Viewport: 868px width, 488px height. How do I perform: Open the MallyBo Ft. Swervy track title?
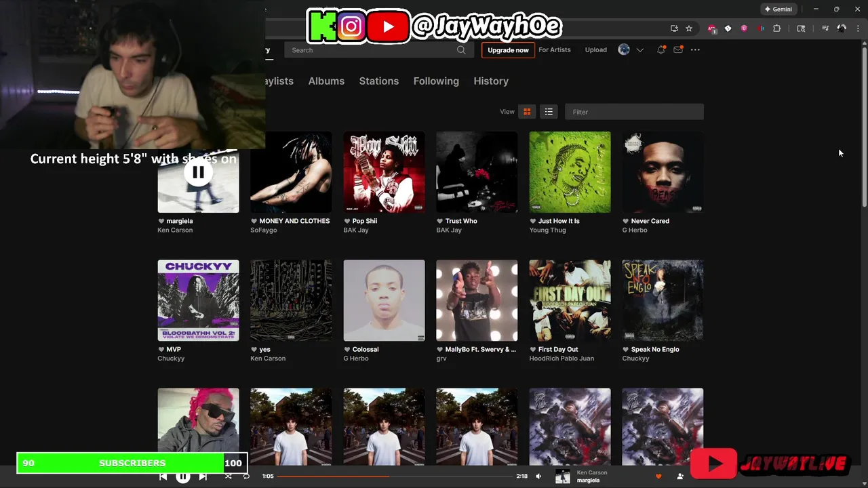tap(481, 349)
